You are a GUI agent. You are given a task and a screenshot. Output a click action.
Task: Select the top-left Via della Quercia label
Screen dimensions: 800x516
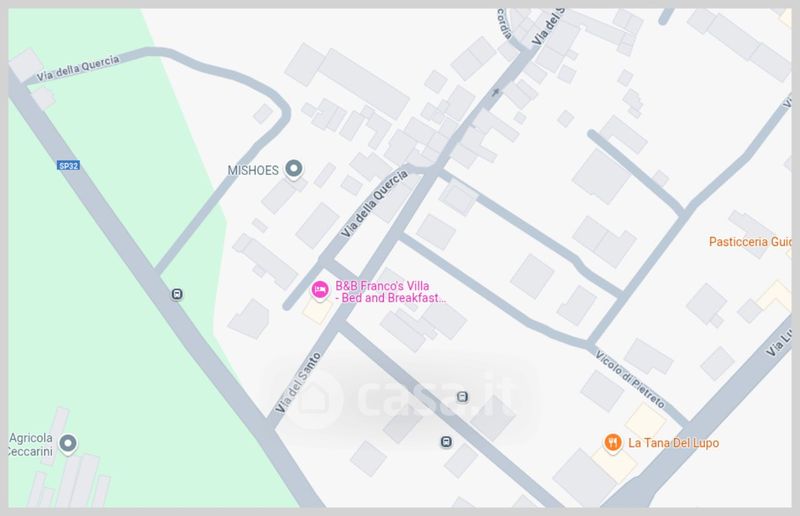(x=78, y=68)
